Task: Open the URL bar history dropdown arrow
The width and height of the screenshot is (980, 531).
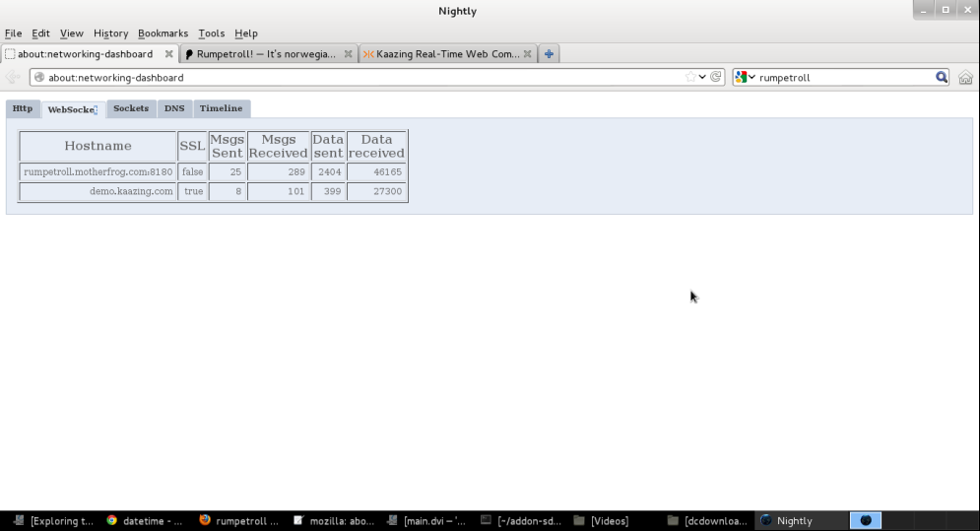Action: click(x=702, y=77)
